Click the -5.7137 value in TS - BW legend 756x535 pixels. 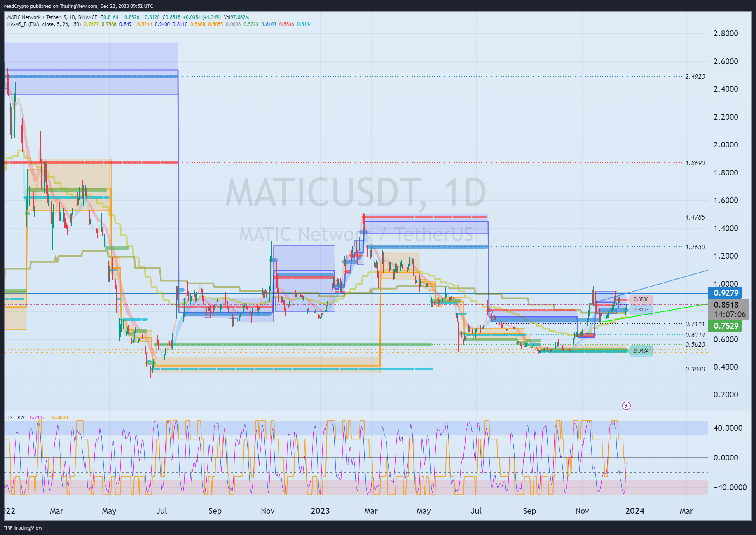[x=36, y=418]
